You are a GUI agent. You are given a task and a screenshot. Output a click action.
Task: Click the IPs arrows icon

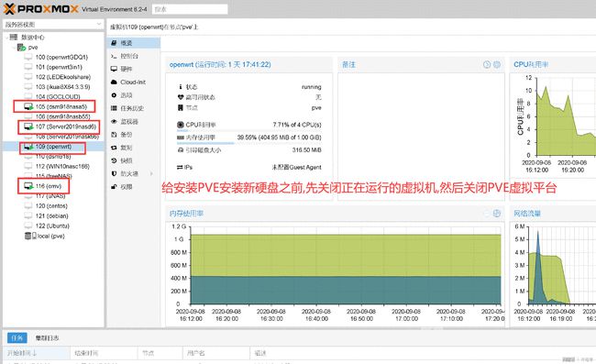pyautogui.click(x=180, y=167)
